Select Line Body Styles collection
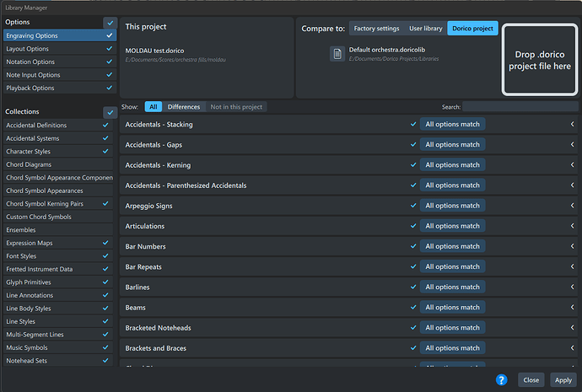The width and height of the screenshot is (582, 392). [x=58, y=309]
